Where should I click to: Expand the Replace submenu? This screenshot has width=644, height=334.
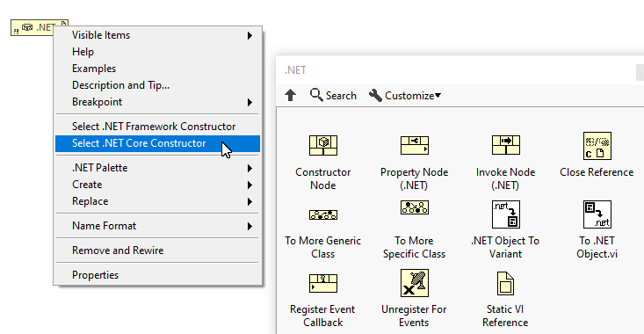[158, 201]
